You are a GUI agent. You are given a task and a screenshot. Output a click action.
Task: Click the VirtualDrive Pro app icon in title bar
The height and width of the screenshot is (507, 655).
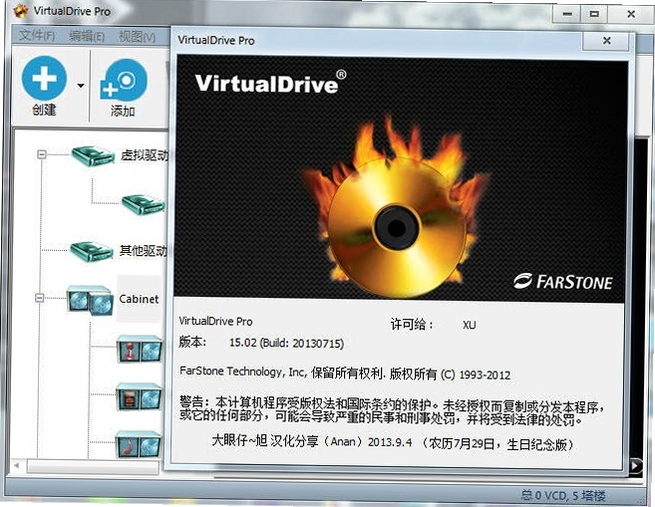pyautogui.click(x=20, y=11)
